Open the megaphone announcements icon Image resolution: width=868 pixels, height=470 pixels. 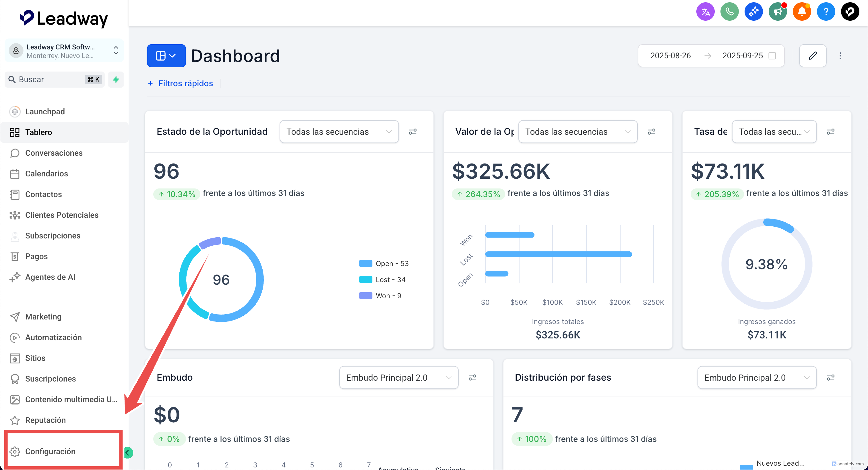[777, 12]
